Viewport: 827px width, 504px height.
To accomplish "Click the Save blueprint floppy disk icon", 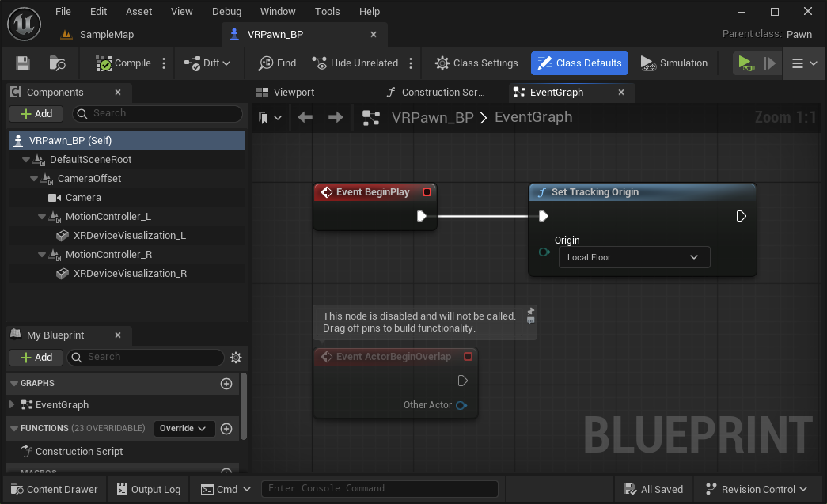I will pyautogui.click(x=23, y=63).
